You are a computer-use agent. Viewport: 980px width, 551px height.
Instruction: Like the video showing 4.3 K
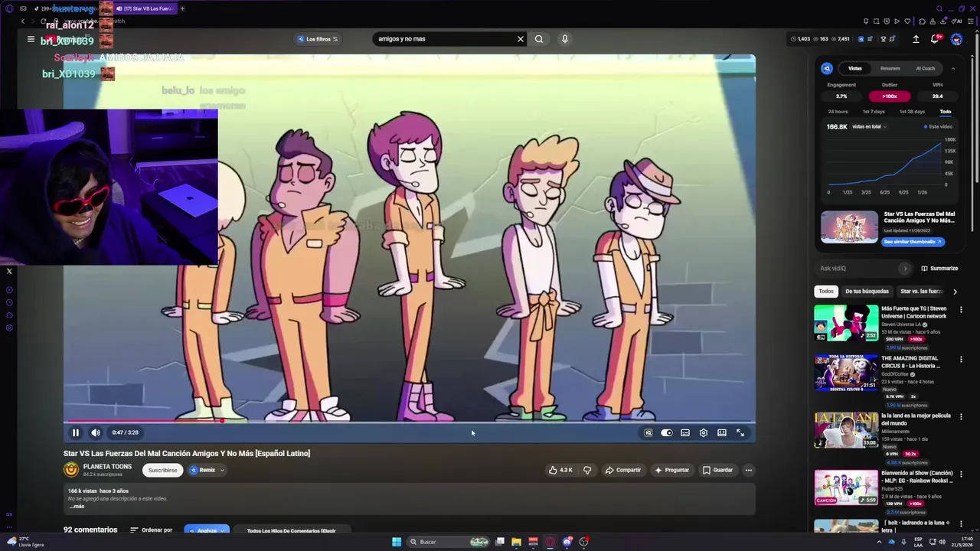point(560,470)
